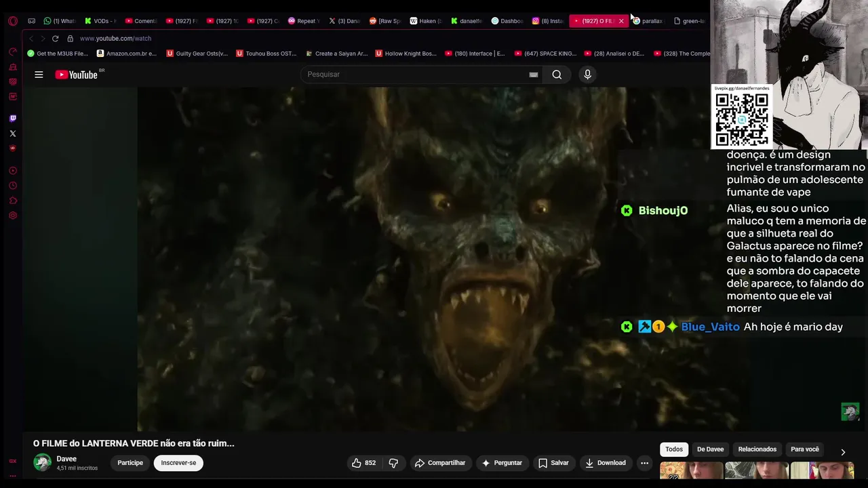The width and height of the screenshot is (868, 488).
Task: Click the livepix QR code overlay
Action: pyautogui.click(x=742, y=119)
